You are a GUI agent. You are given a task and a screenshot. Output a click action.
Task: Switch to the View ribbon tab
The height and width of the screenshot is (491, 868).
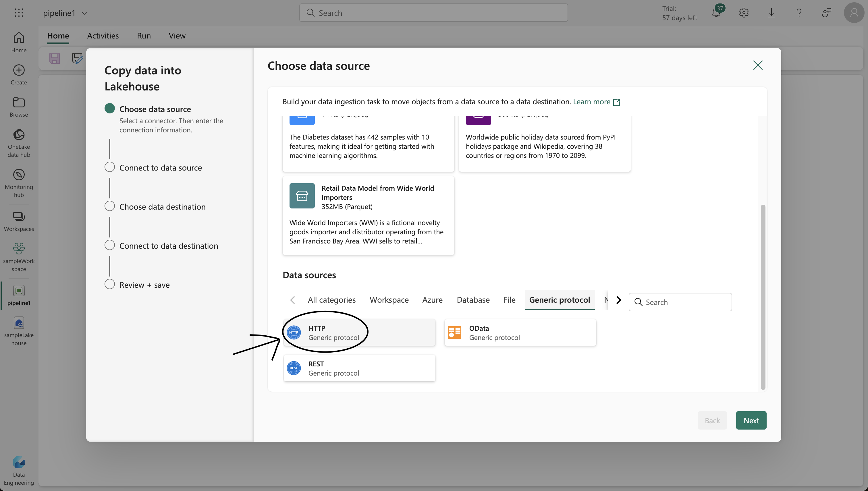click(x=177, y=36)
